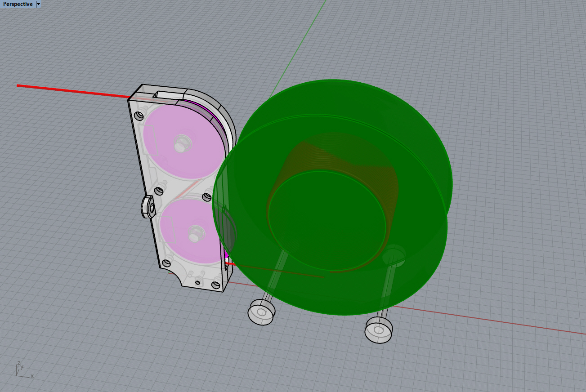Select the right roller foot under spool
The width and height of the screenshot is (586, 392).
pos(378,330)
